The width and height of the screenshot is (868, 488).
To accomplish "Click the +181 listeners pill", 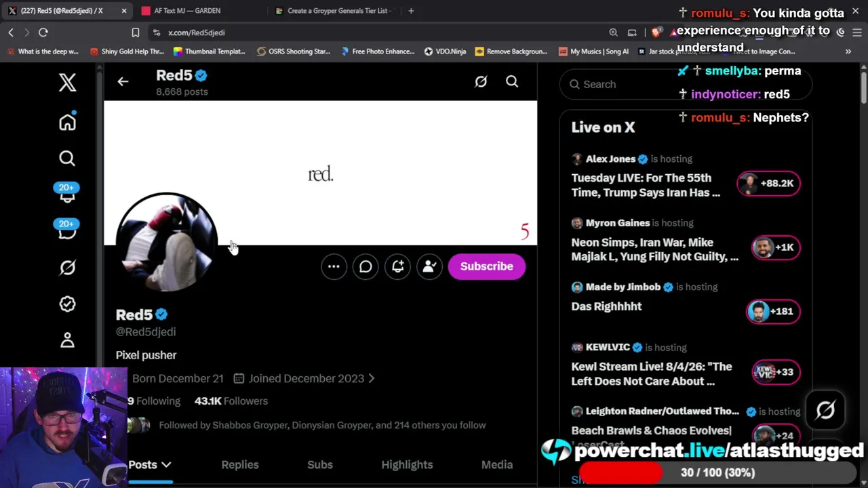I will coord(773,312).
